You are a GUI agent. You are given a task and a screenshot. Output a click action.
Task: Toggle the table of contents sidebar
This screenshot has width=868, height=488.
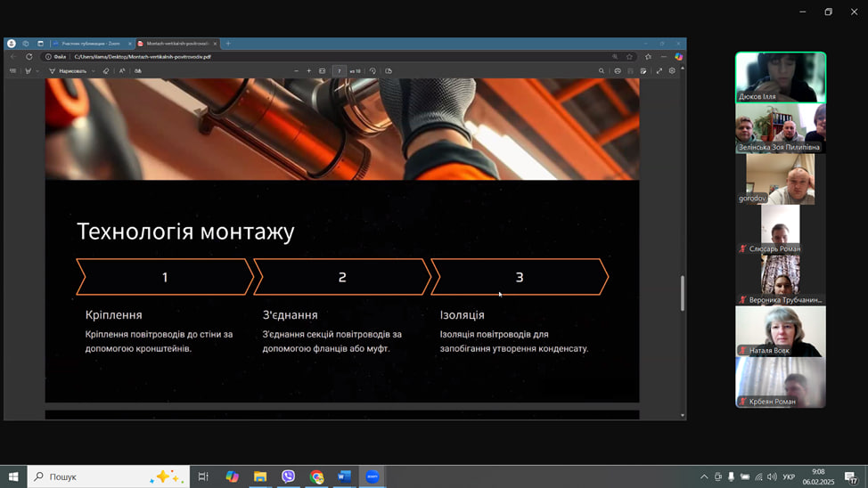[12, 71]
